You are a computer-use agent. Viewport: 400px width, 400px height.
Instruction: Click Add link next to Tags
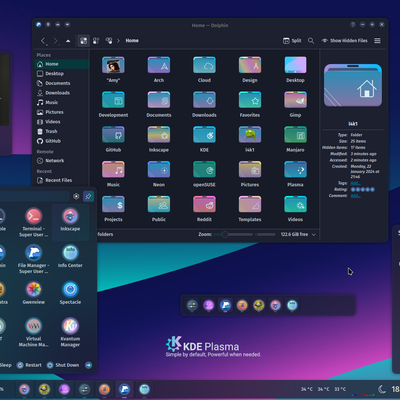pos(355,183)
